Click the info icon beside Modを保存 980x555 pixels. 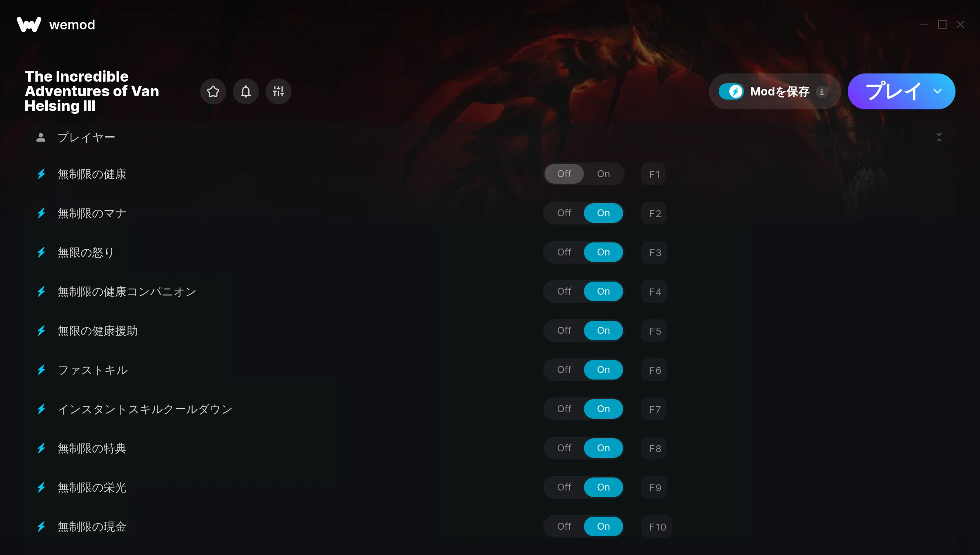[x=822, y=92]
